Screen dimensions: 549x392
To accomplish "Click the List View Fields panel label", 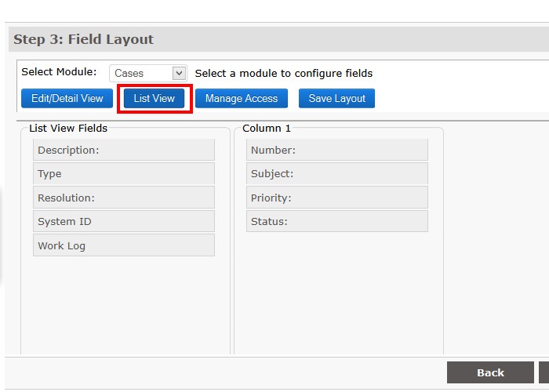I will (x=68, y=128).
